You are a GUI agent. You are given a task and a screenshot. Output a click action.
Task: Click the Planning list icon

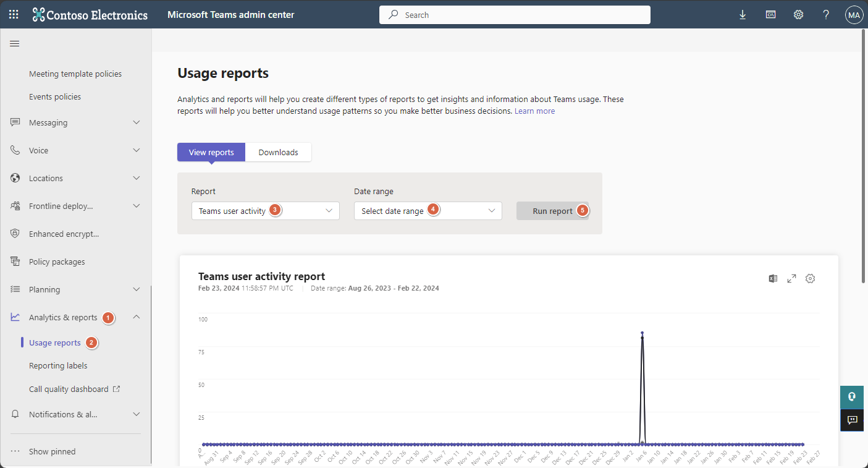[15, 289]
